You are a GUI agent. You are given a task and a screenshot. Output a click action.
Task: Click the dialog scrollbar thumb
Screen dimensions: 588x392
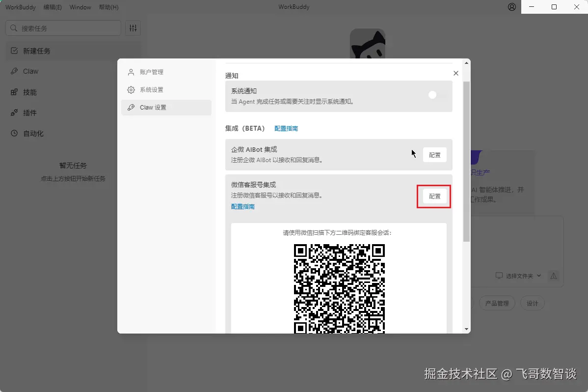point(466,162)
